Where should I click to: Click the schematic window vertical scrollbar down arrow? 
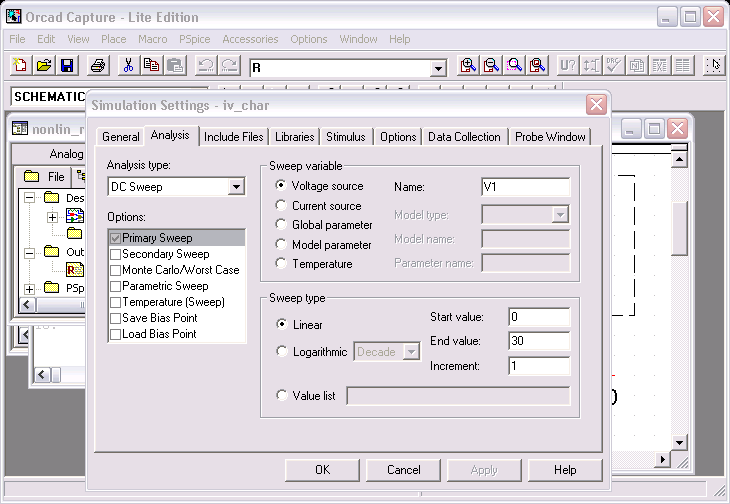(x=679, y=443)
